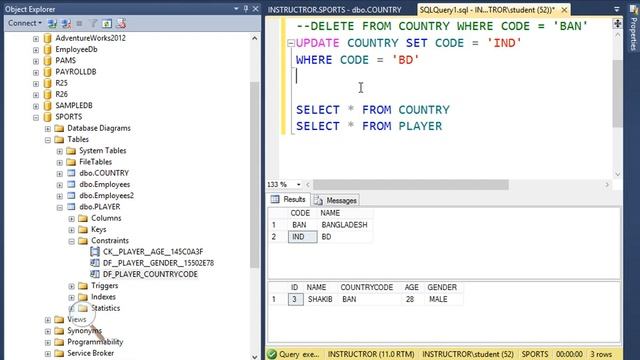Click the Results tab grid icon
The image size is (640, 360).
click(275, 199)
